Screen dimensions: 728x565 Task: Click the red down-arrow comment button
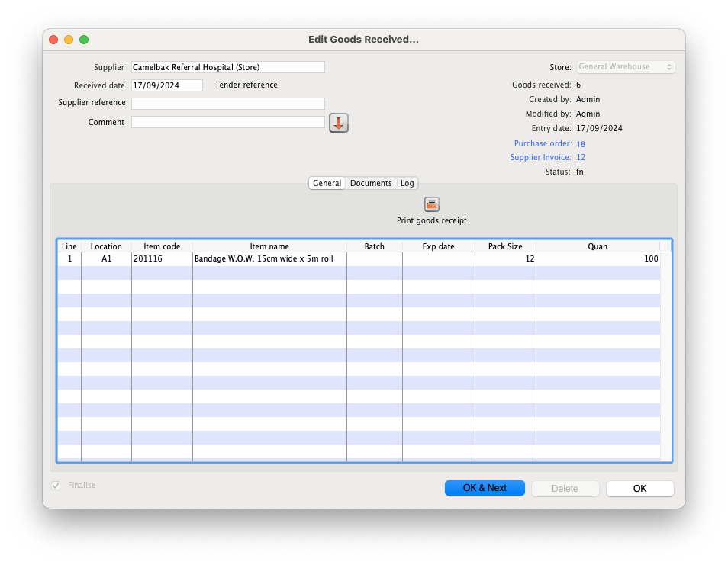coord(339,123)
